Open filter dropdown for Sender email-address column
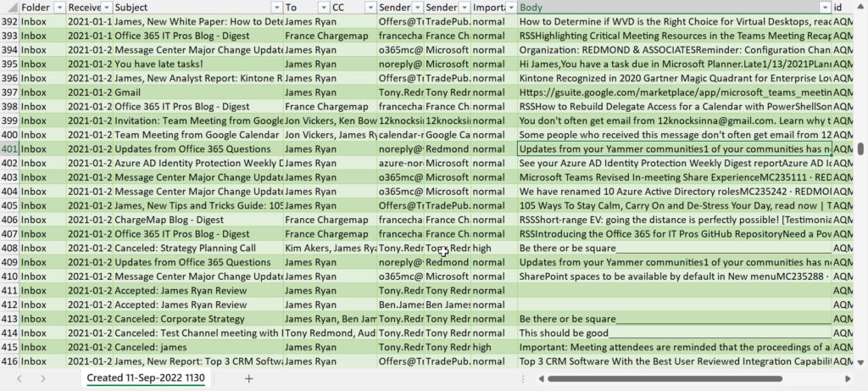Viewport: 868px width, 391px height. (417, 7)
